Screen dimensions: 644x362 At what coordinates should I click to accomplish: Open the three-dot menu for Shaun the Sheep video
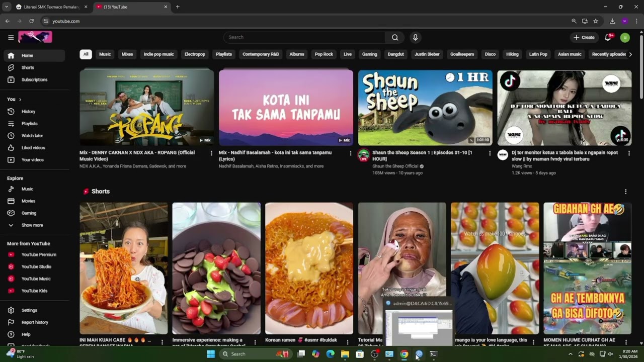pyautogui.click(x=490, y=153)
